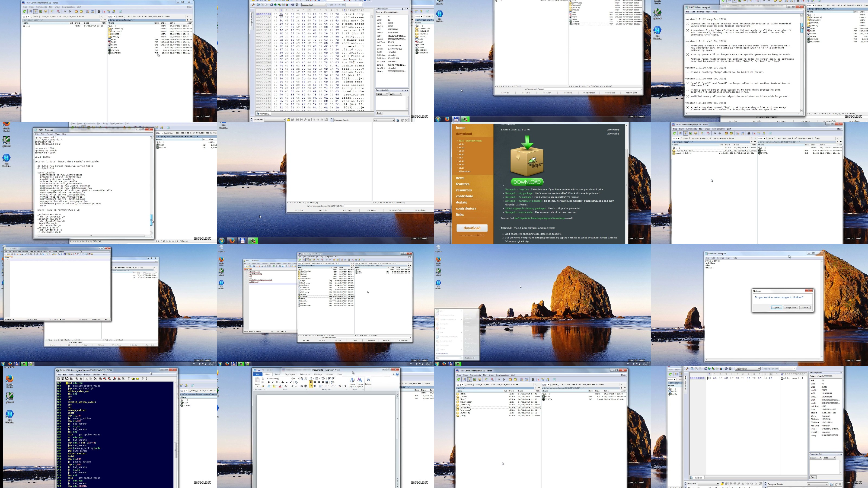The image size is (868, 488).
Task: Click Cancel in the Notepad save dialog
Action: pyautogui.click(x=805, y=307)
